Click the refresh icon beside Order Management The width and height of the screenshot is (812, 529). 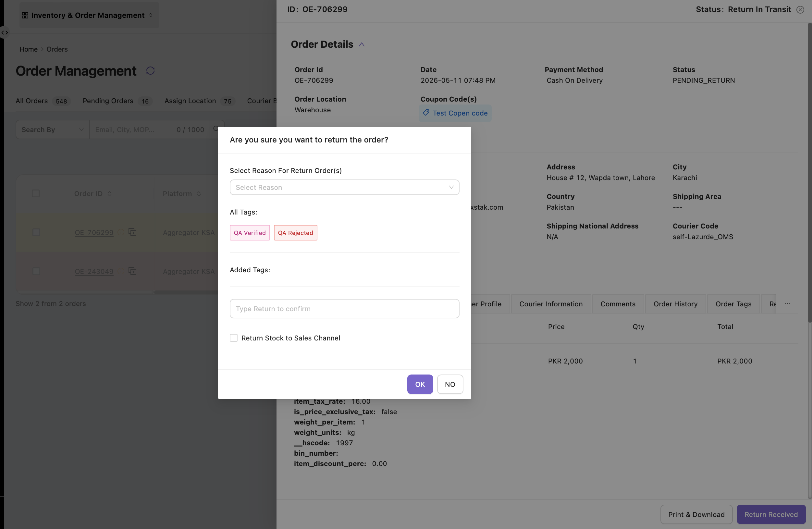[x=151, y=71]
